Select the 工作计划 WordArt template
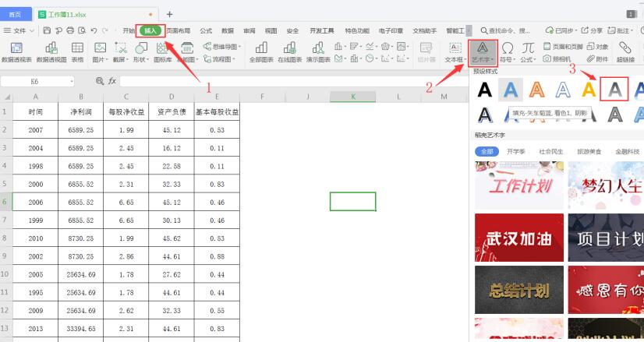This screenshot has width=644, height=342. click(x=519, y=185)
